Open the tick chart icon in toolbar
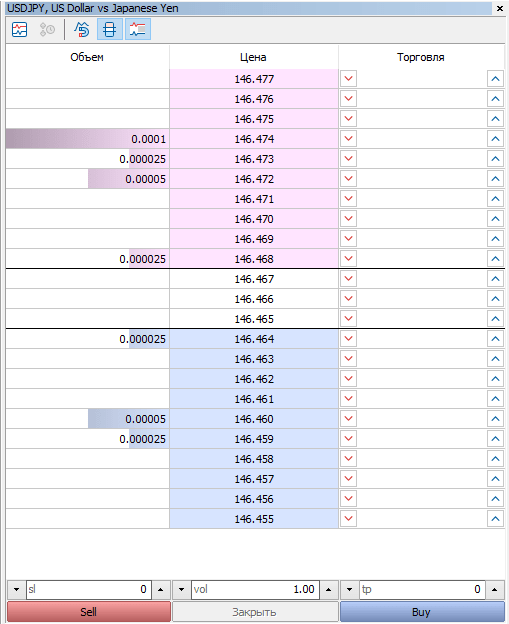509x624 pixels. click(19, 29)
